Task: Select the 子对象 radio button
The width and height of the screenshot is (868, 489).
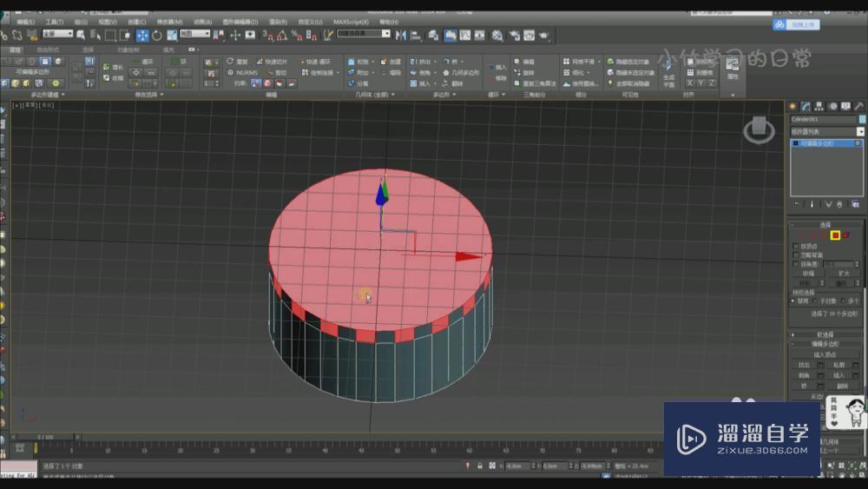Action: click(x=815, y=301)
